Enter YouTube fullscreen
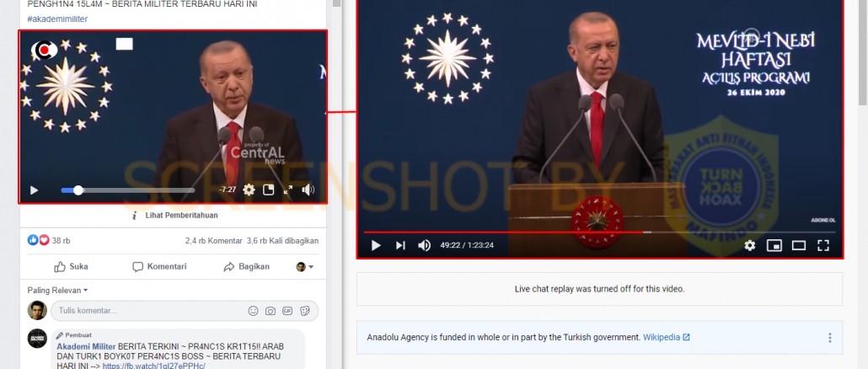Viewport: 868px width, 369px height. click(823, 245)
